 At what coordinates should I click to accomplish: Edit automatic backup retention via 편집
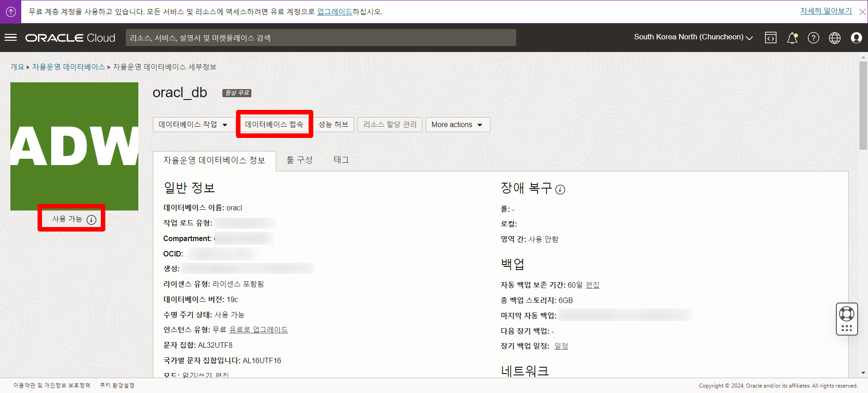click(592, 285)
